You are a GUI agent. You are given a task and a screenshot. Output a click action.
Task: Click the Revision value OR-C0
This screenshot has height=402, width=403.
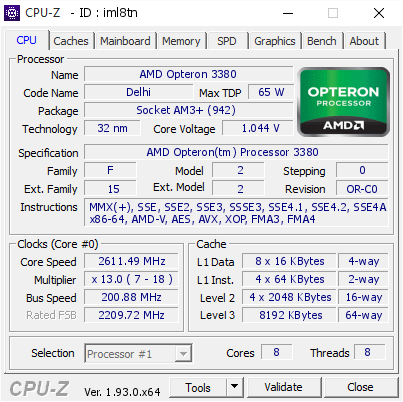pyautogui.click(x=362, y=188)
